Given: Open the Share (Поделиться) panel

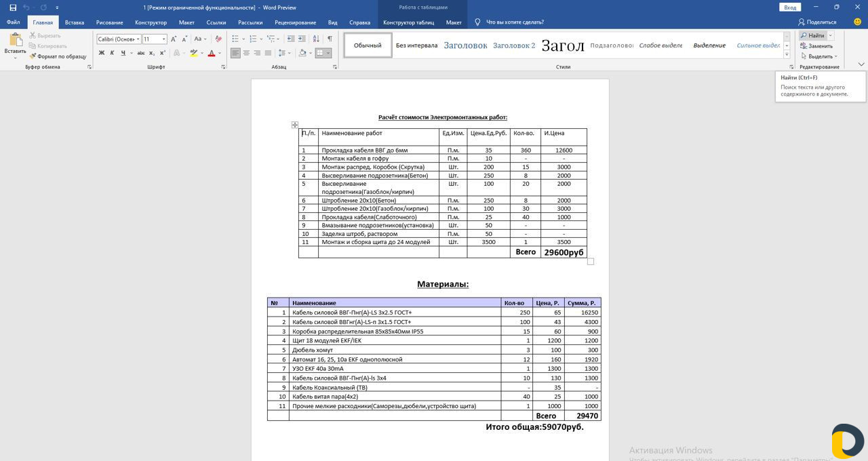Looking at the screenshot, I should tap(817, 22).
